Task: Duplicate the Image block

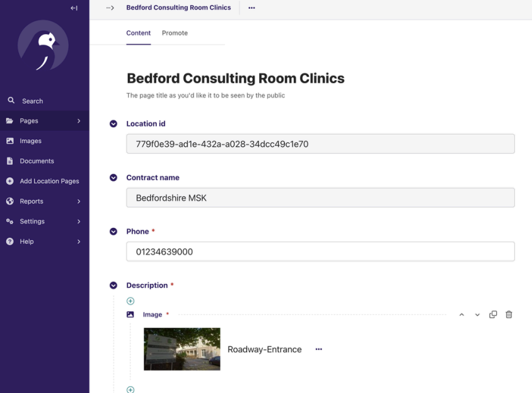Action: pos(493,314)
